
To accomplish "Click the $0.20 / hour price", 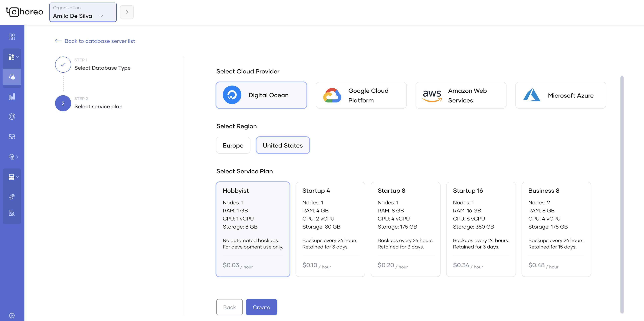I will pyautogui.click(x=392, y=265).
